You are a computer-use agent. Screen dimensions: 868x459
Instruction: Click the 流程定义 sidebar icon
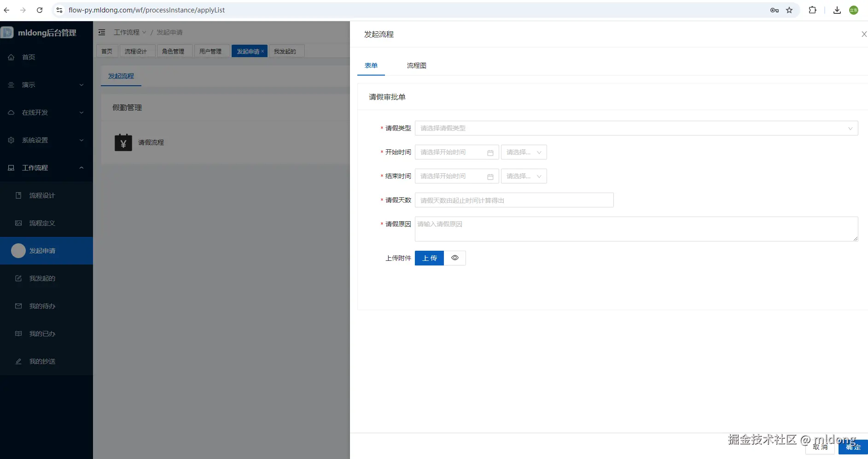click(x=18, y=223)
